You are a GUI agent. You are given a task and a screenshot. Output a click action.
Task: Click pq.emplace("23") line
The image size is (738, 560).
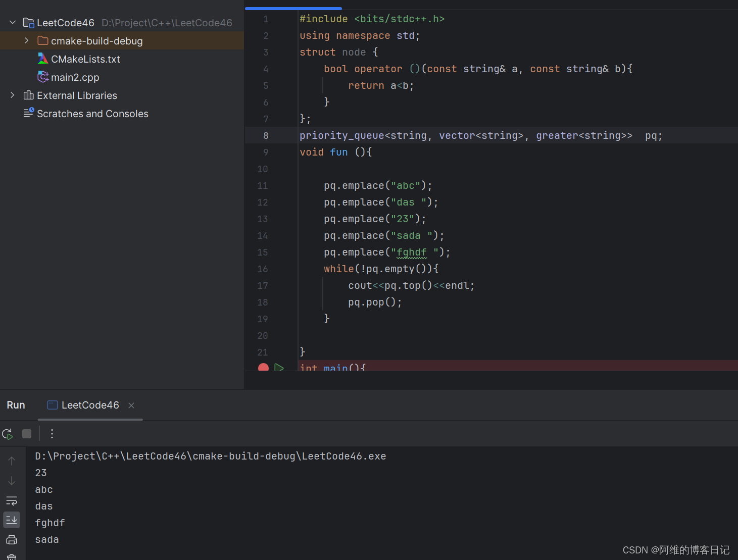click(375, 219)
